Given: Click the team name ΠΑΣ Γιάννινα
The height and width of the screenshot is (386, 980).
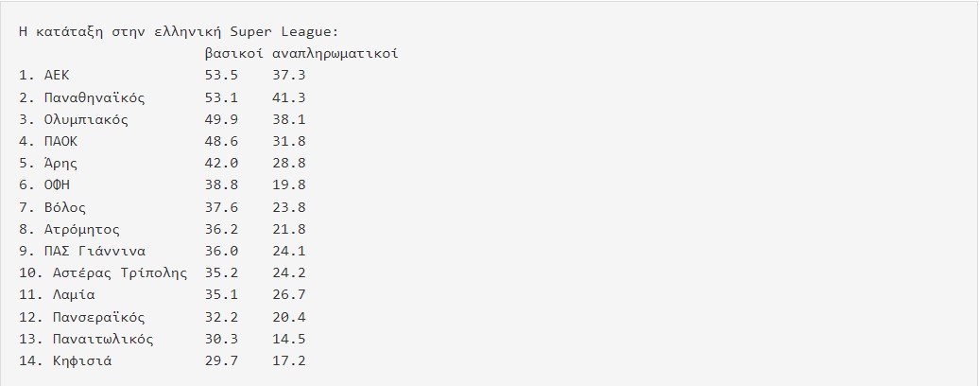Looking at the screenshot, I should (x=95, y=251).
